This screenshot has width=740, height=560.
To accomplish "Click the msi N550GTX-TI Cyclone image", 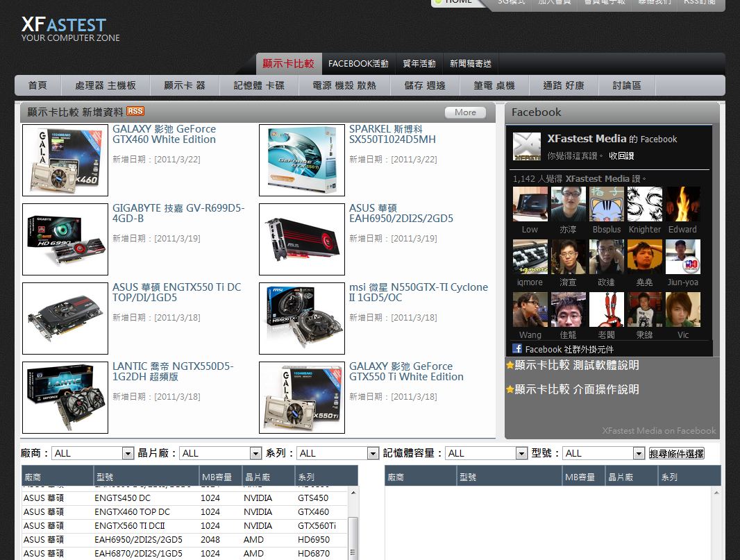I will pos(302,319).
